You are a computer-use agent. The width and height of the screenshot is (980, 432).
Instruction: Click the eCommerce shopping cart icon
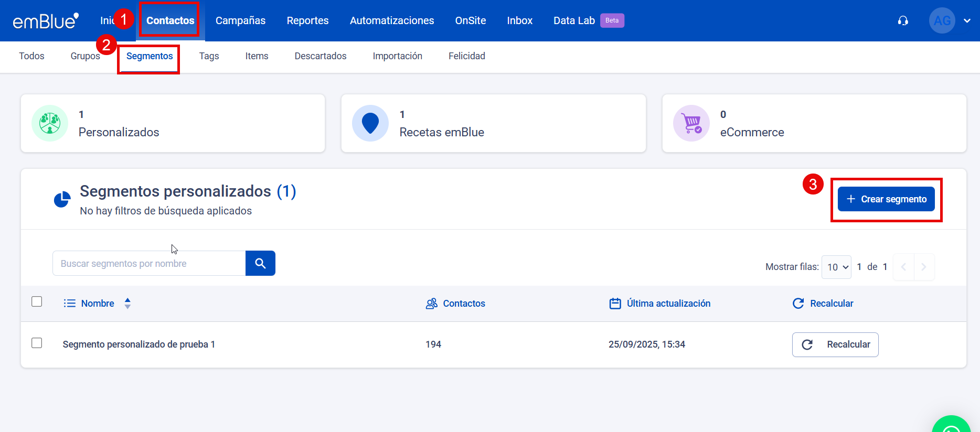[691, 123]
